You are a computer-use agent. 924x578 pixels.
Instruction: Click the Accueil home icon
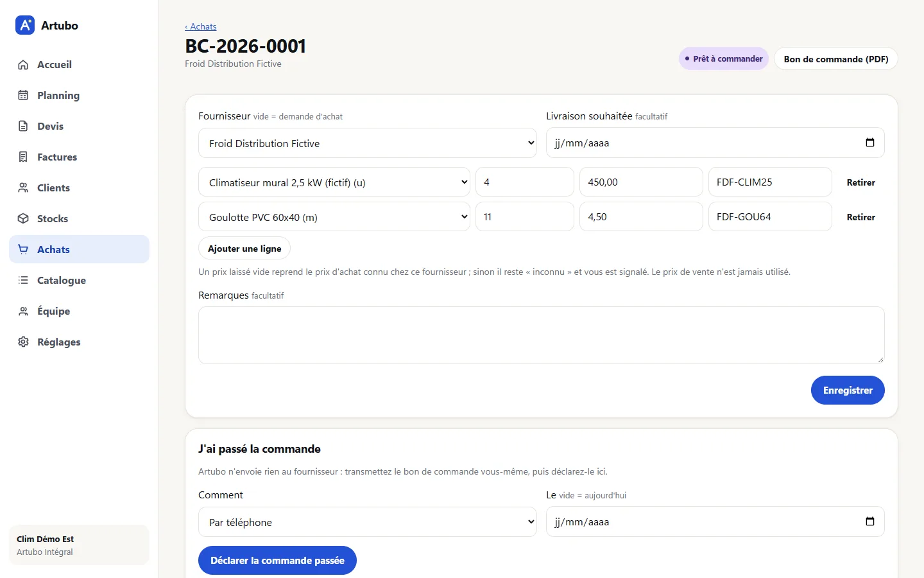pos(23,65)
